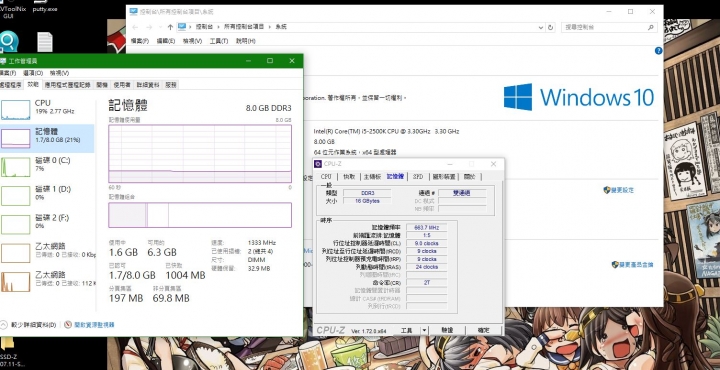Click the back arrow in Control Panel window
Image resolution: width=720 pixels, height=370 pixels.
click(135, 27)
